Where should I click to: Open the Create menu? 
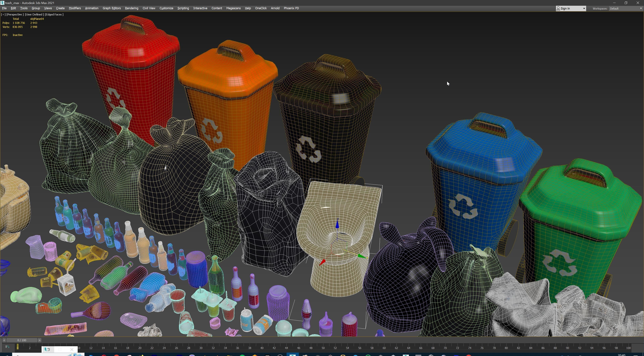(x=60, y=8)
